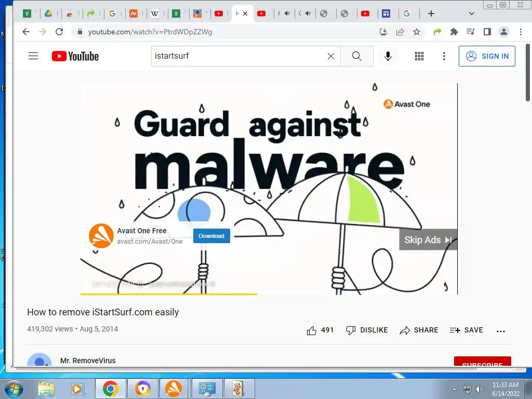
Task: Go back to previous page
Action: click(26, 32)
